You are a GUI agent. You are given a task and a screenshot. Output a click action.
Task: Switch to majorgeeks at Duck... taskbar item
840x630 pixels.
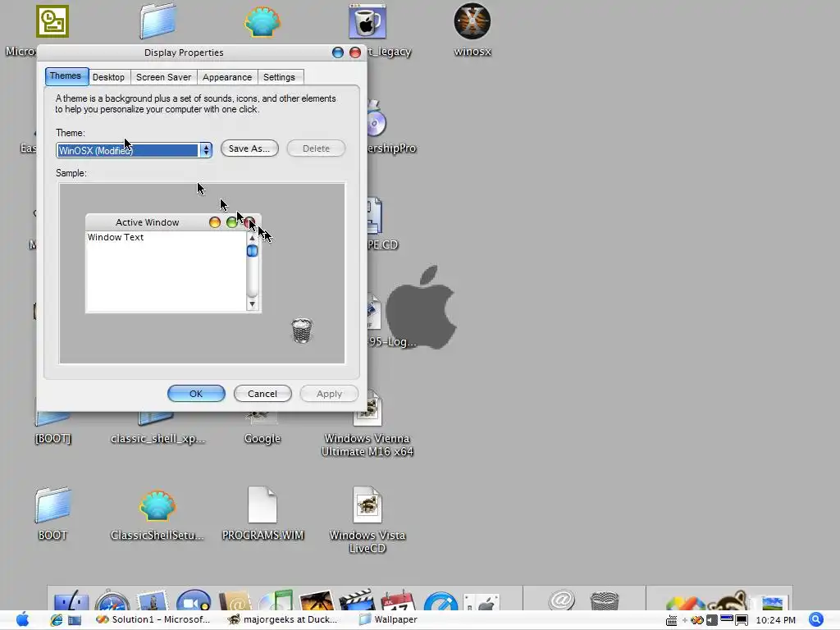click(x=282, y=619)
